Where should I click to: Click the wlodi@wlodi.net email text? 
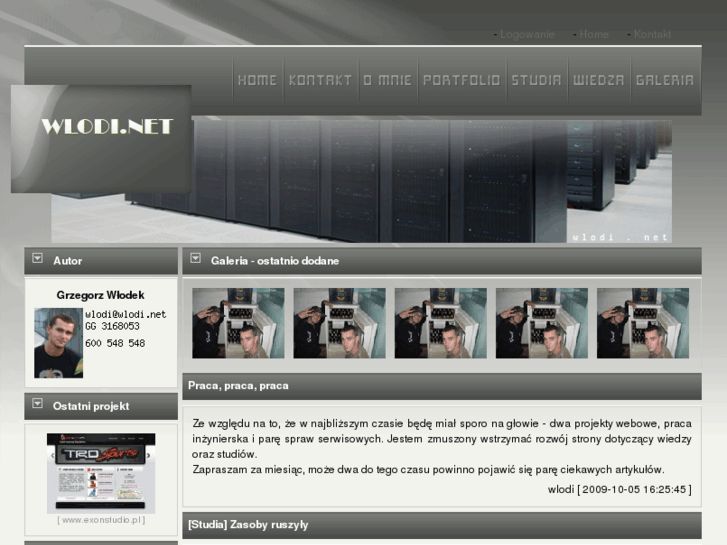tap(126, 314)
